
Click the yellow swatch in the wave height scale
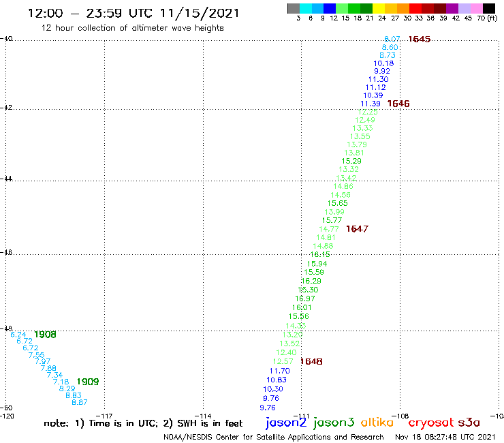(x=379, y=8)
